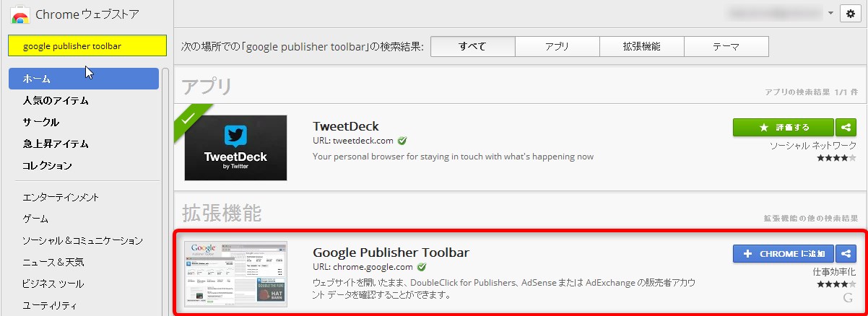Select the テーマ filter tab
868x316 pixels.
tap(726, 47)
